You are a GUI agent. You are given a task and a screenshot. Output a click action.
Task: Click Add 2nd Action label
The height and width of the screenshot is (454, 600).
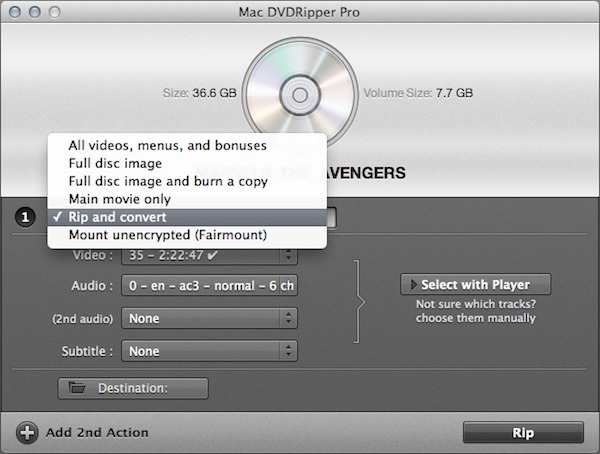pyautogui.click(x=97, y=433)
